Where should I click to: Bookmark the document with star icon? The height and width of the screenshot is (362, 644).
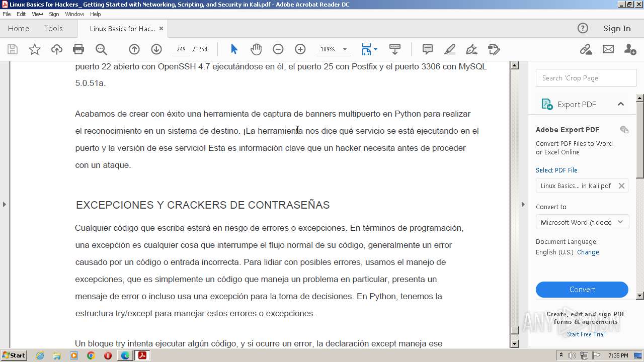coord(34,49)
